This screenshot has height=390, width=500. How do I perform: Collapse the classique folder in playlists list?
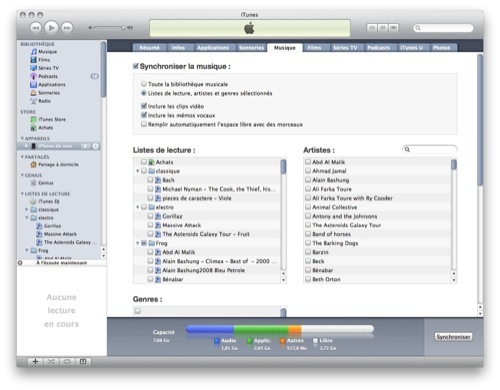pos(137,171)
